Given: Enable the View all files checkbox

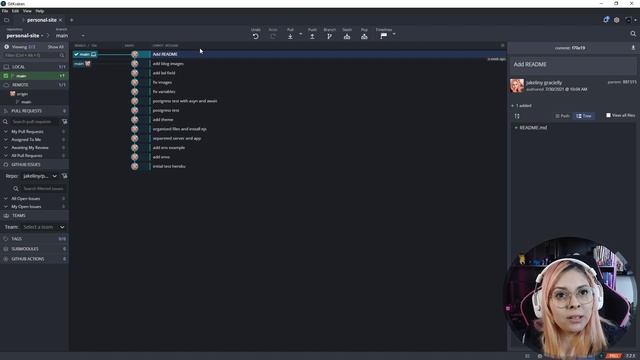Looking at the screenshot, I should point(608,115).
